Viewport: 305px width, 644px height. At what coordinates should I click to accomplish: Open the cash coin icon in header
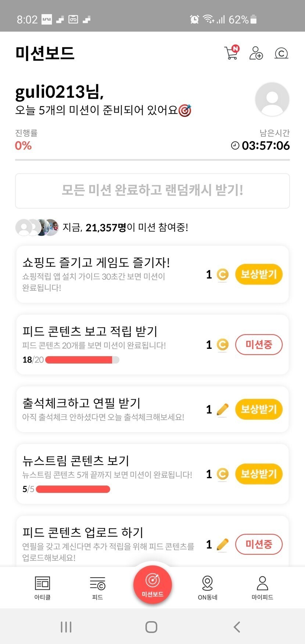281,53
